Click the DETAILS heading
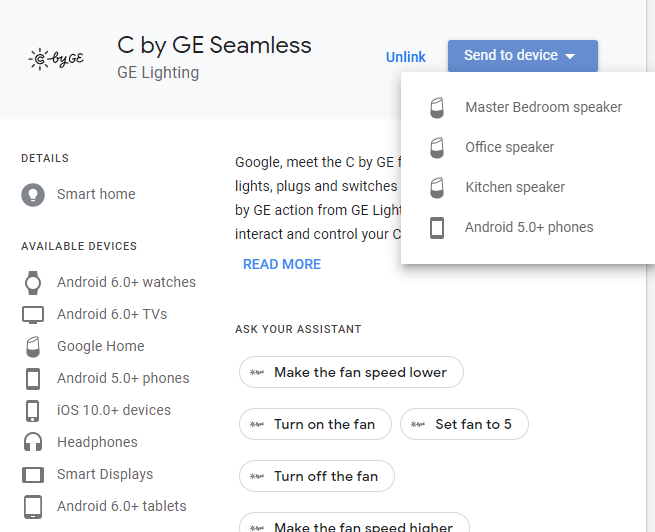Viewport: 655px width, 532px height. coord(45,158)
